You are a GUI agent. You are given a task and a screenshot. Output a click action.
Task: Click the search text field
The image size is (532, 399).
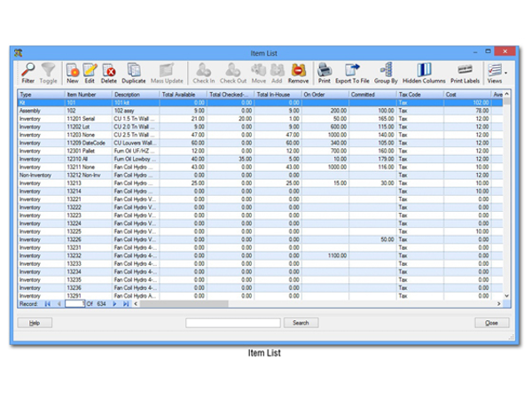[233, 323]
